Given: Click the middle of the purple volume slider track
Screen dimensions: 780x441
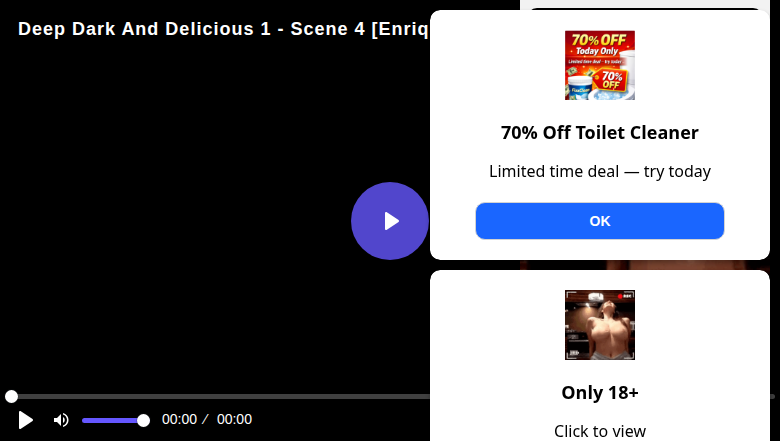Looking at the screenshot, I should 113,421.
